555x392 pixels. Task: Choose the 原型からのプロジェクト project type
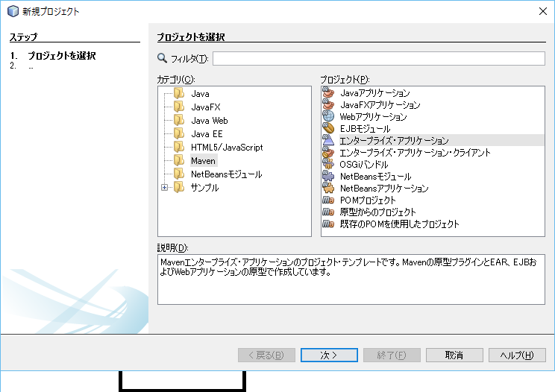pyautogui.click(x=377, y=212)
